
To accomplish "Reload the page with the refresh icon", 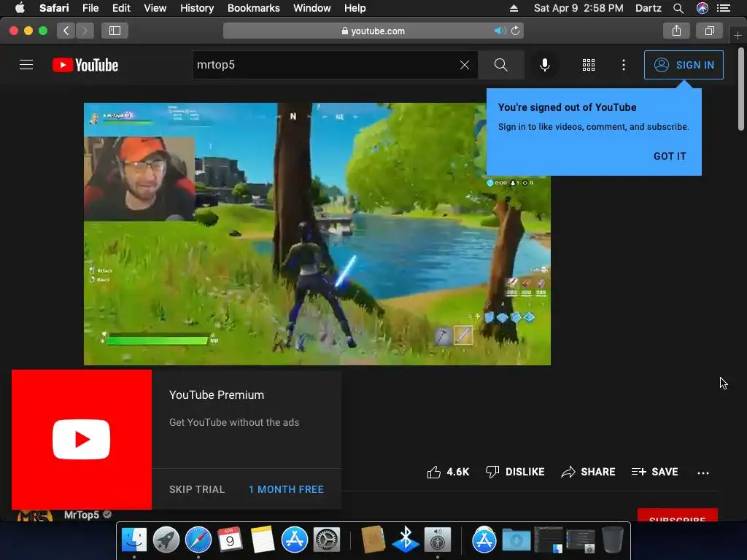I will [x=516, y=31].
